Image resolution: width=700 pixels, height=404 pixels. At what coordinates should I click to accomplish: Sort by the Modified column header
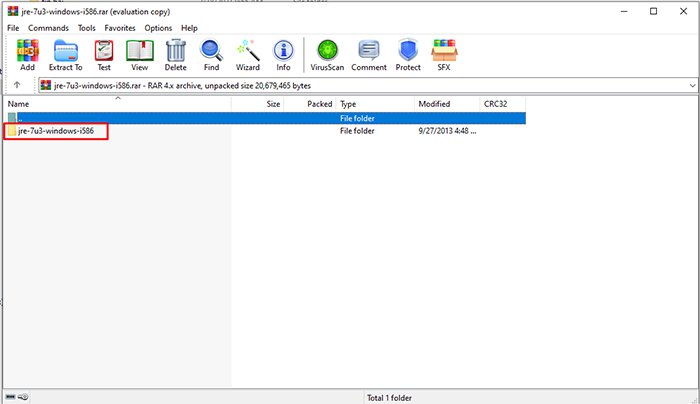[x=447, y=104]
